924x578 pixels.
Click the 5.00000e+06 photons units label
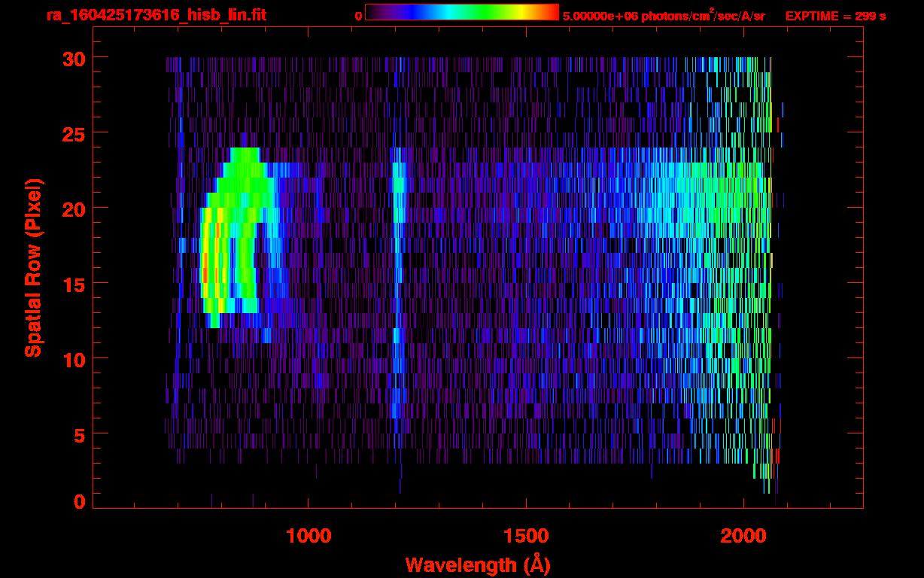click(x=663, y=16)
